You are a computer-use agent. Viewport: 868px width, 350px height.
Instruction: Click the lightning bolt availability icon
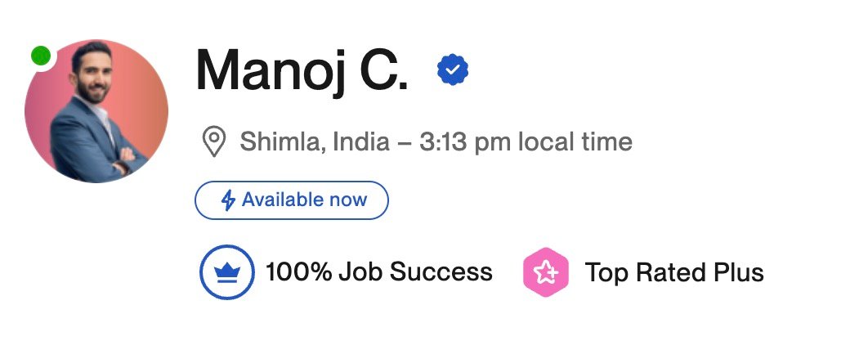click(229, 200)
